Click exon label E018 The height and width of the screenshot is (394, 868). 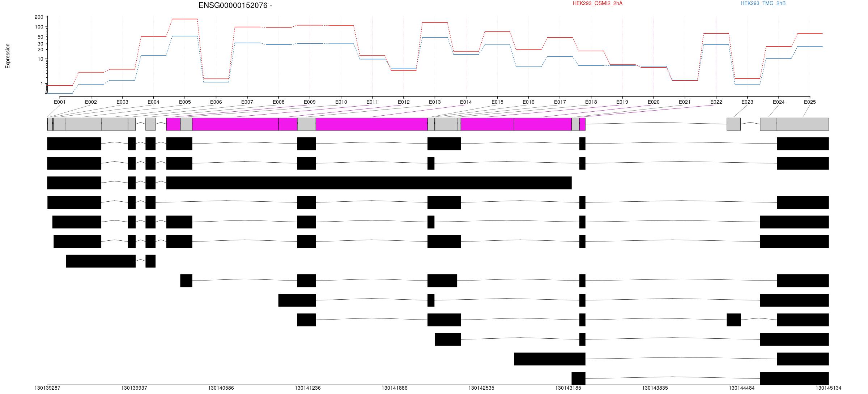pos(591,102)
